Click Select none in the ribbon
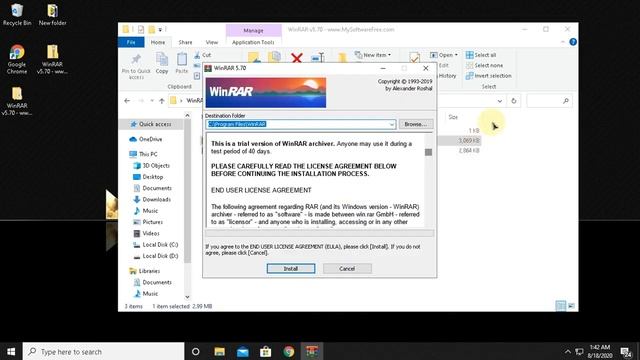 coord(484,65)
